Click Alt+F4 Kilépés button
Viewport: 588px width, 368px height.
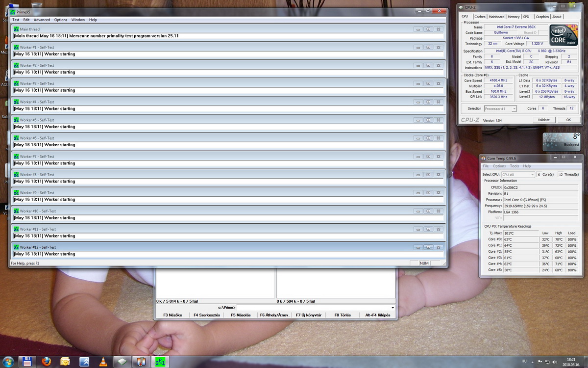[378, 315]
